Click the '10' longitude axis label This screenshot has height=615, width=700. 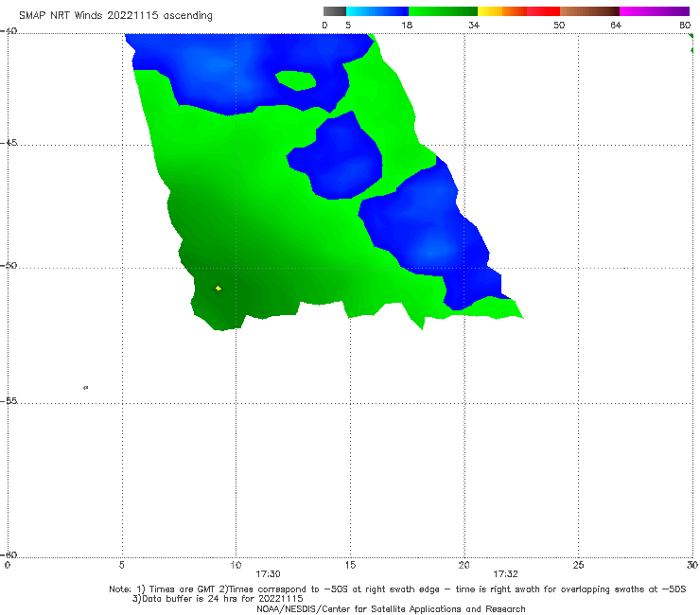pos(236,566)
